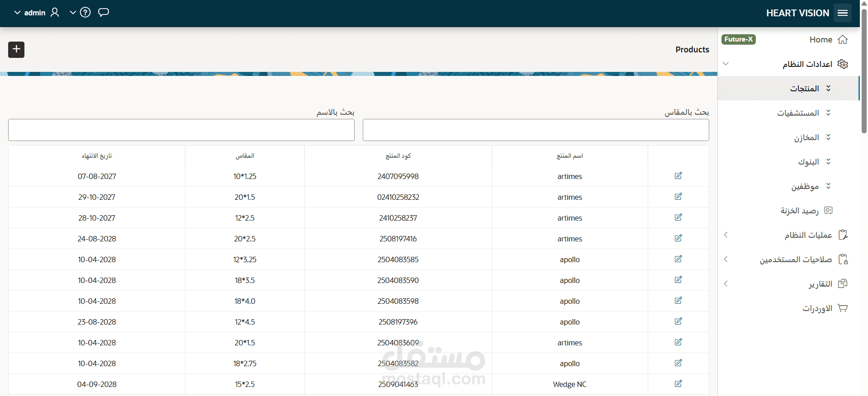The height and width of the screenshot is (396, 868).
Task: Edit apollo product with code 2504083598
Action: (x=678, y=301)
